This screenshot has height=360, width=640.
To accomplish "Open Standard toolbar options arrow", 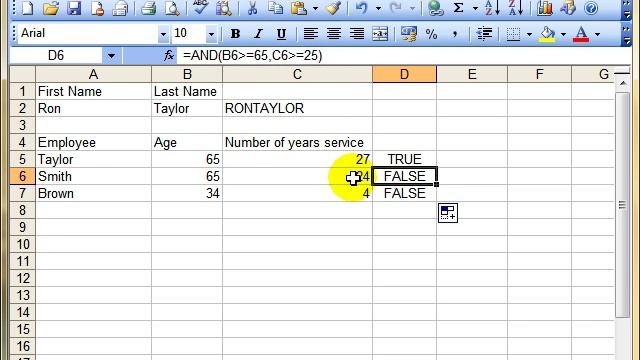I will [x=627, y=11].
